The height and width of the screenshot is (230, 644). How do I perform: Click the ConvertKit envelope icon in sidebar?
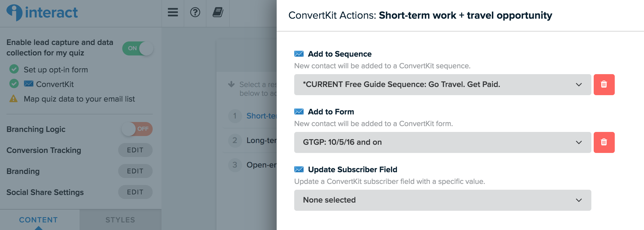(29, 84)
